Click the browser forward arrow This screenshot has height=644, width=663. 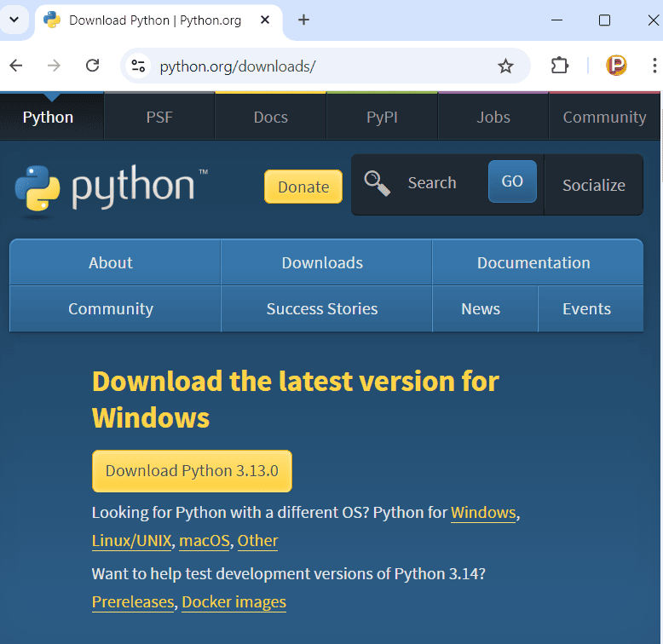pyautogui.click(x=54, y=66)
